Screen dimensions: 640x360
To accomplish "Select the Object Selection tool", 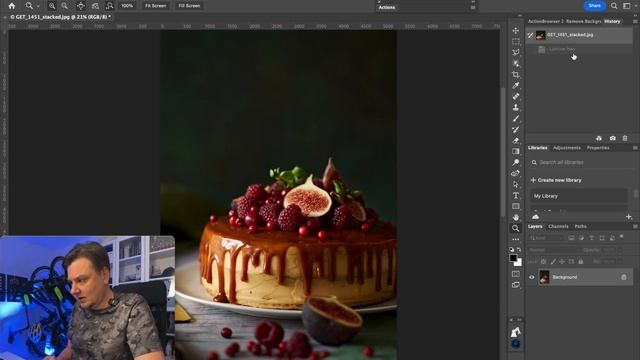I will (x=516, y=64).
